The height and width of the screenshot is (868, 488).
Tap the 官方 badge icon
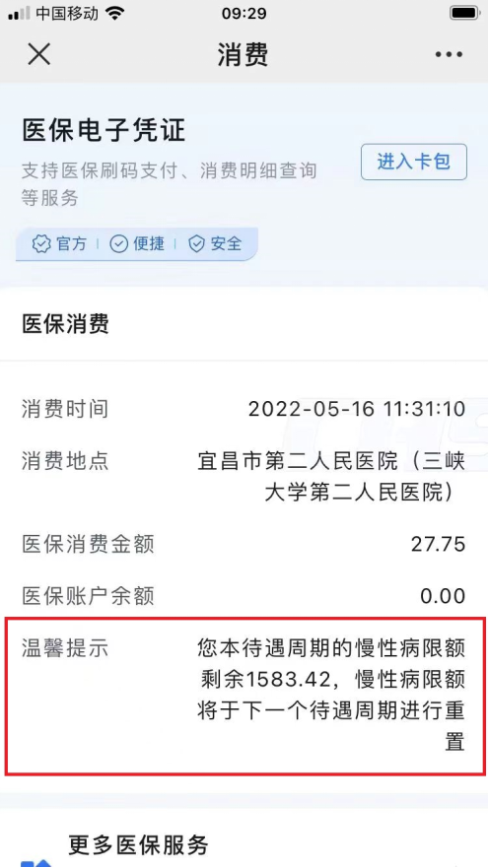click(x=41, y=243)
